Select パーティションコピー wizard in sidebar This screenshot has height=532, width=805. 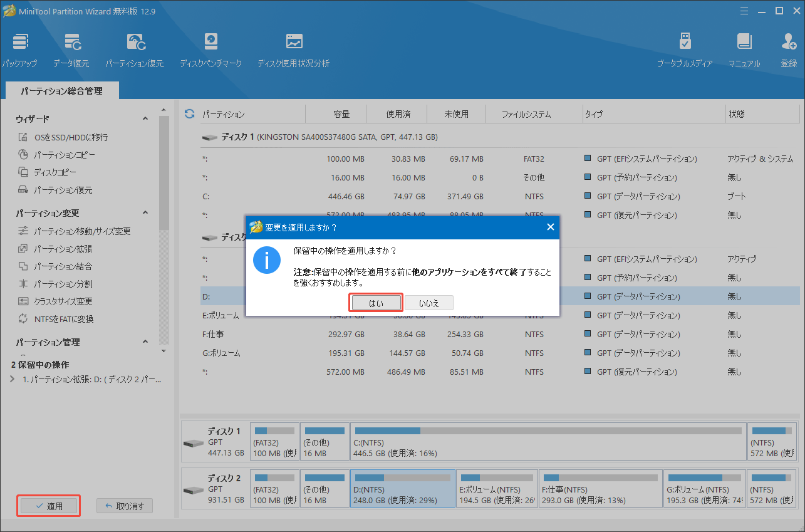tap(57, 155)
